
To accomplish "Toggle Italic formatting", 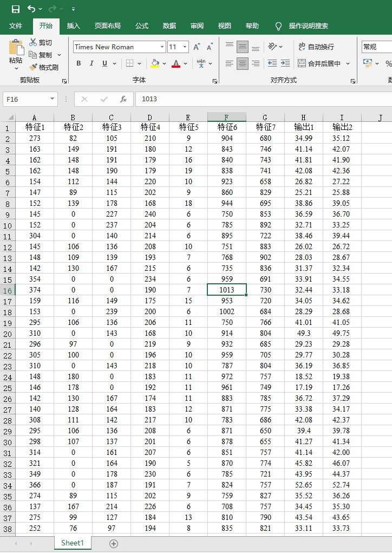I will point(92,63).
